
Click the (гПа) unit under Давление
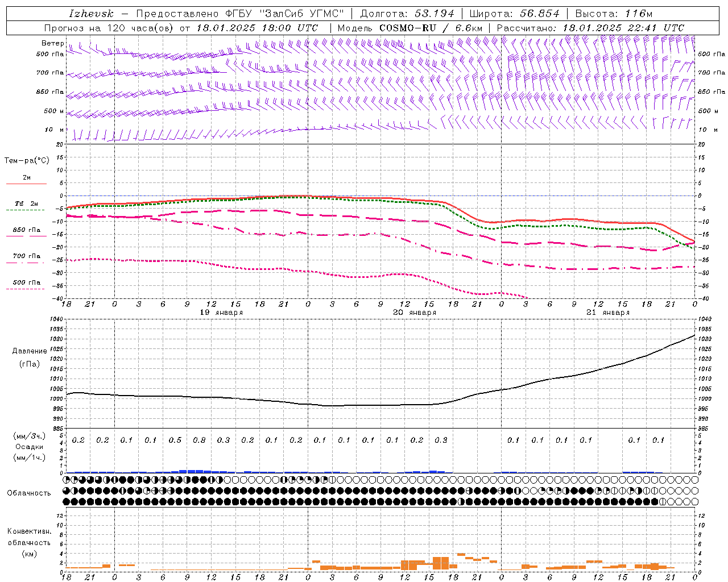(x=30, y=364)
